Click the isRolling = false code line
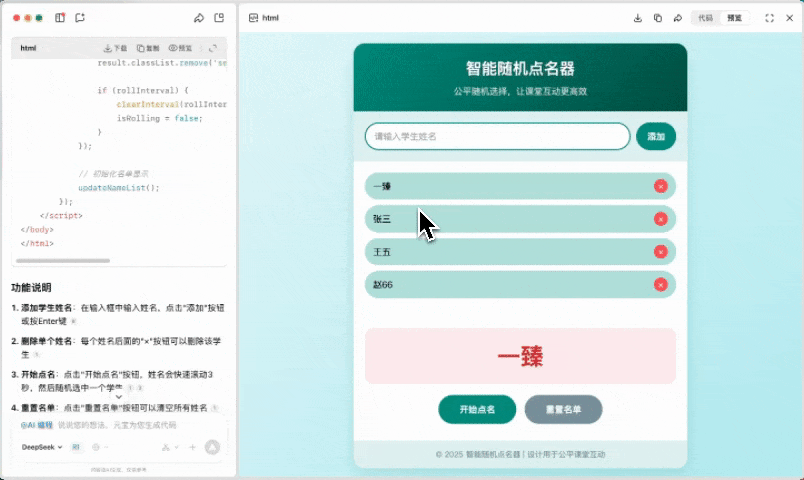 [x=159, y=118]
